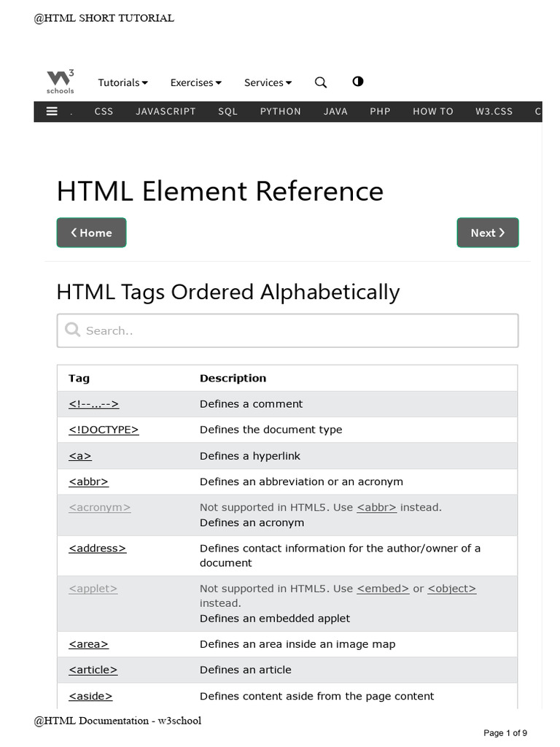Expand the Services dropdown
The image size is (560, 747).
pyautogui.click(x=268, y=82)
